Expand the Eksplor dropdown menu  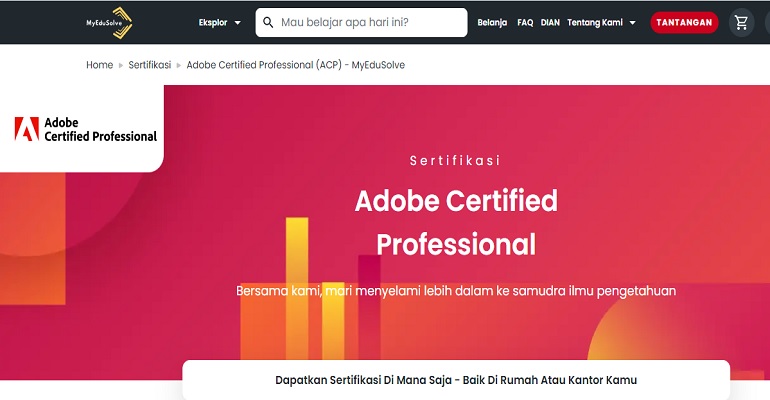click(220, 23)
